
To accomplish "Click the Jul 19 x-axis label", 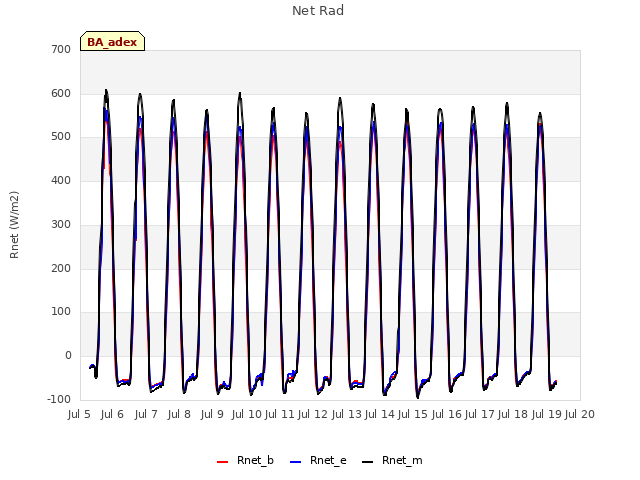I will (547, 414).
